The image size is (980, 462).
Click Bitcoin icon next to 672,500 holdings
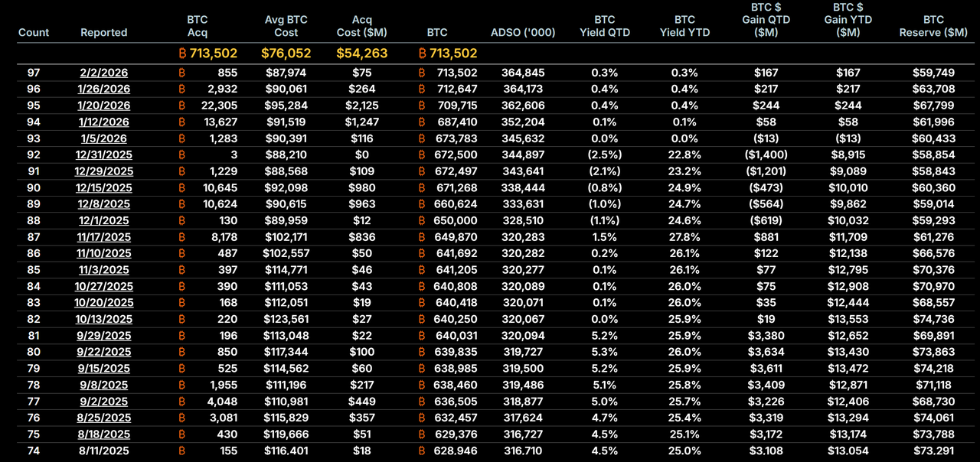(x=422, y=155)
